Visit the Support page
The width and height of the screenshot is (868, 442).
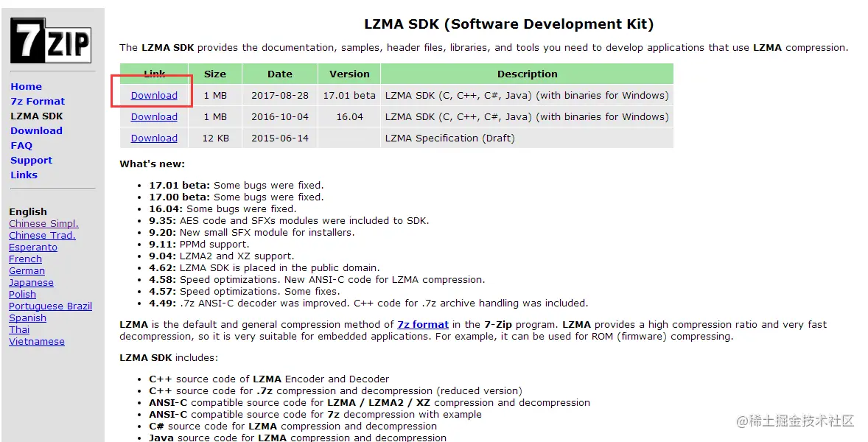pyautogui.click(x=31, y=161)
